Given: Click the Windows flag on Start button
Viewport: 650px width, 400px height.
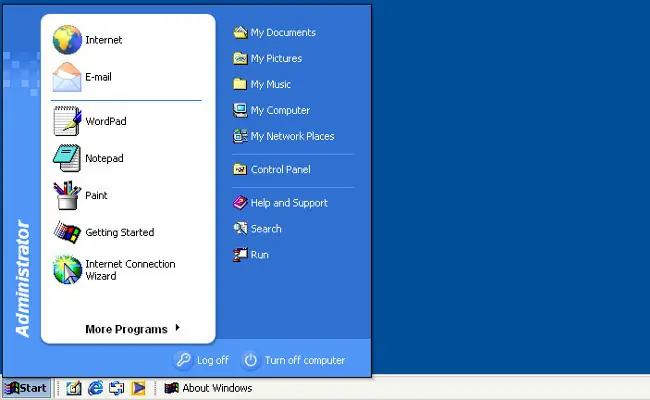Looking at the screenshot, I should (x=12, y=388).
